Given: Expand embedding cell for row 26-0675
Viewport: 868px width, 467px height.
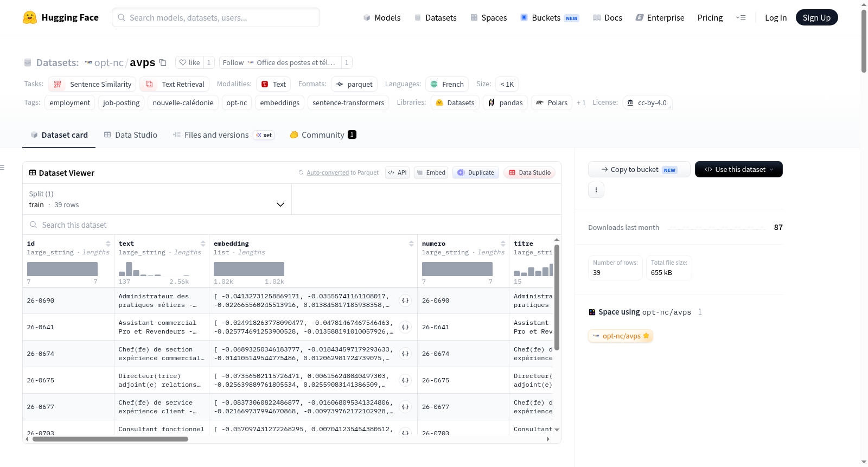Looking at the screenshot, I should pyautogui.click(x=405, y=380).
